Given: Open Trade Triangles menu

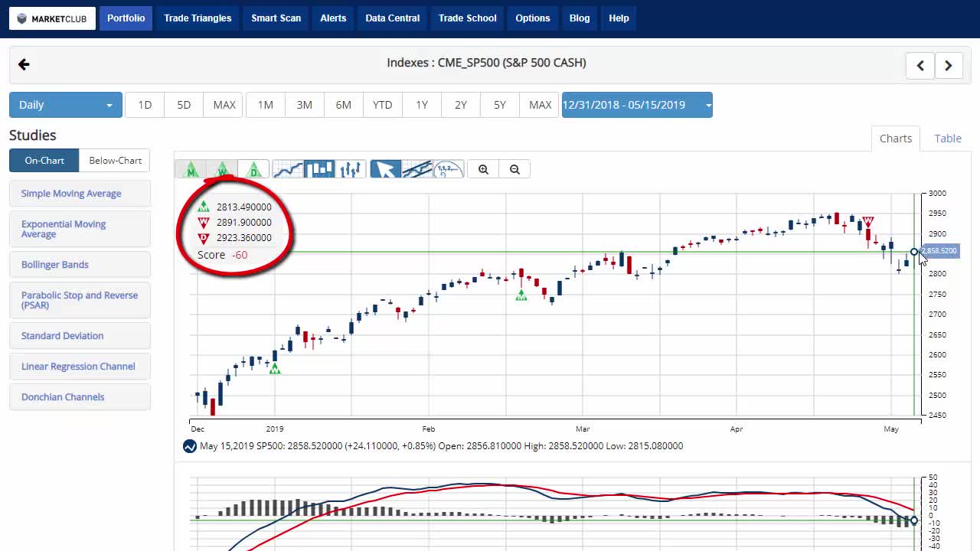Looking at the screenshot, I should pos(198,18).
